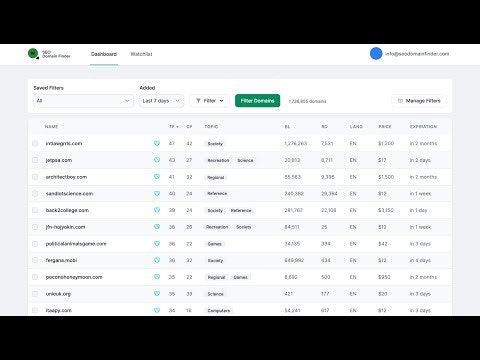The image size is (480, 360).
Task: Click the funnel icon on Filter
Action: click(x=198, y=101)
